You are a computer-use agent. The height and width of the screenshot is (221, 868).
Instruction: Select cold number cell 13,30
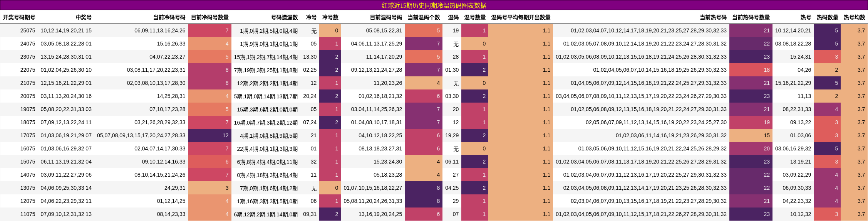[310, 57]
